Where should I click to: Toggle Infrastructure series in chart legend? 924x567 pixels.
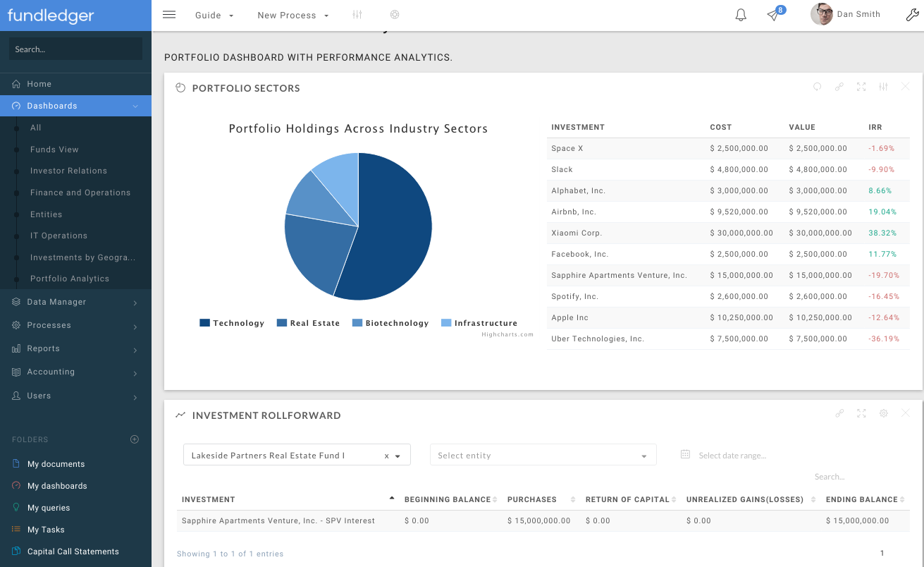point(479,323)
